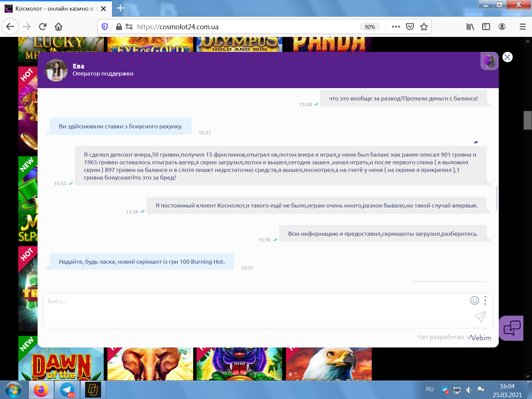Screen dimensions: 532x399
Task: Toggle the sidebar view
Action: coord(486,27)
